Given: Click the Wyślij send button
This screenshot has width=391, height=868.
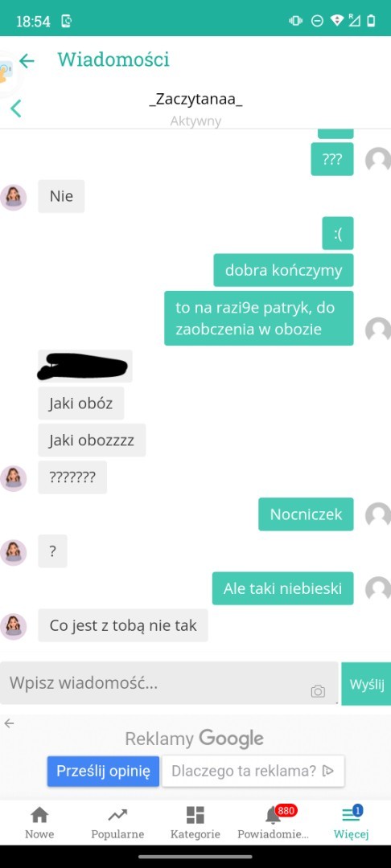Looking at the screenshot, I should pos(366,684).
